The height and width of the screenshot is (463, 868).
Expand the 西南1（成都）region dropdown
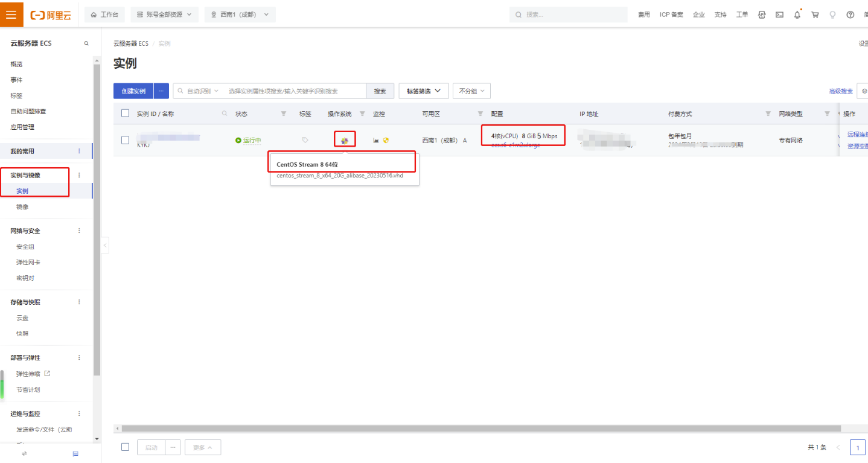pos(240,14)
